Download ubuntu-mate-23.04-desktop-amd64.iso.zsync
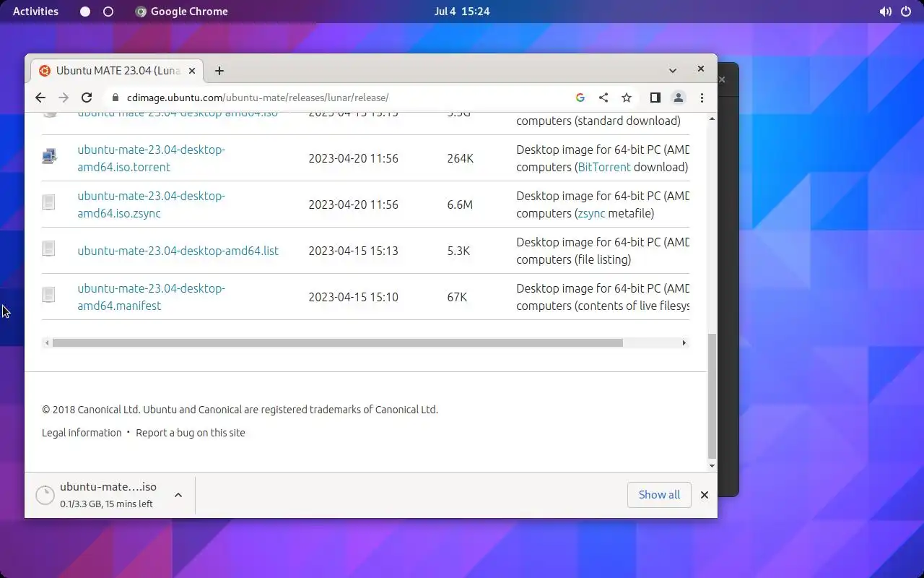 tap(151, 204)
